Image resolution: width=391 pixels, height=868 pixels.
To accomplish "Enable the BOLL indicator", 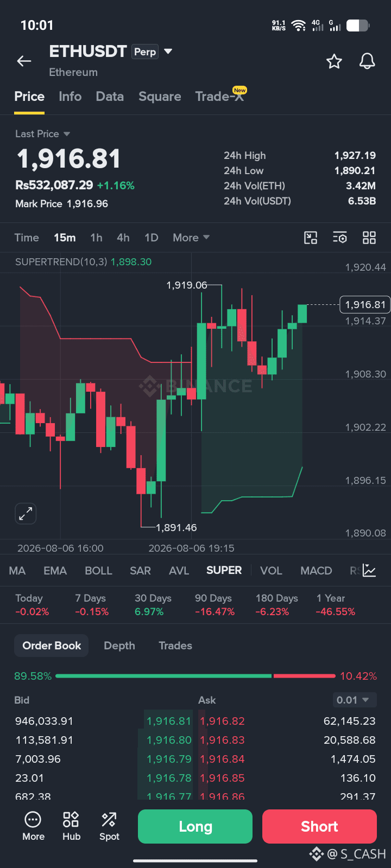I will pos(98,571).
